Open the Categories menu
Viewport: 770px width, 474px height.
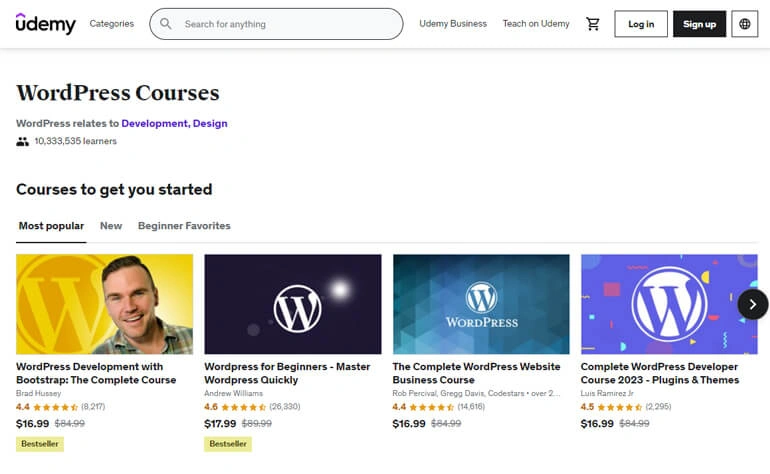(111, 24)
